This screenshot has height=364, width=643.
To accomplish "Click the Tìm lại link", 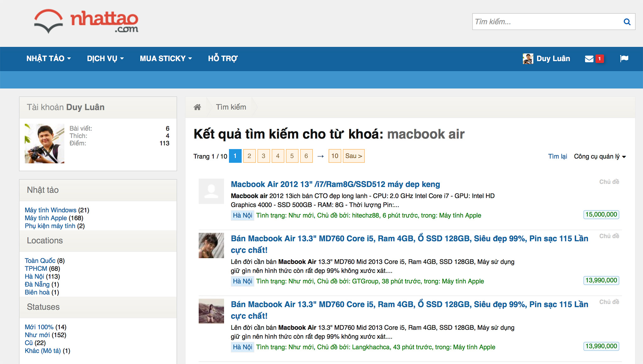I will pyautogui.click(x=558, y=156).
